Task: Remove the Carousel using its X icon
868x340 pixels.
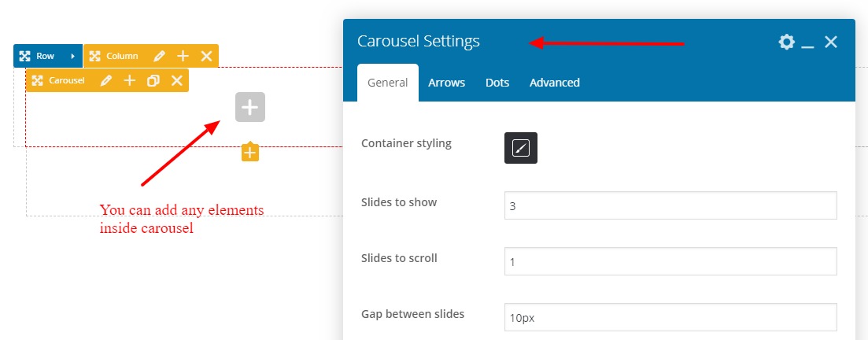Action: tap(177, 80)
